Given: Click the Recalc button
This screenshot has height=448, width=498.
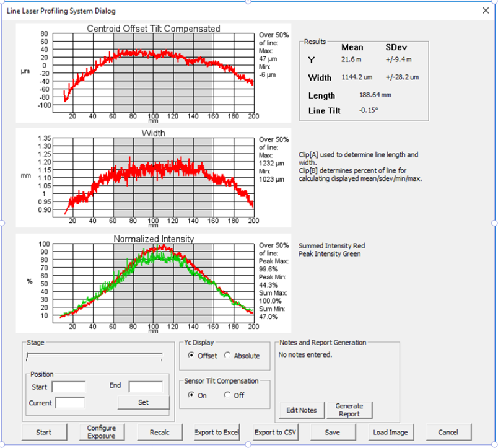Looking at the screenshot, I should 160,432.
